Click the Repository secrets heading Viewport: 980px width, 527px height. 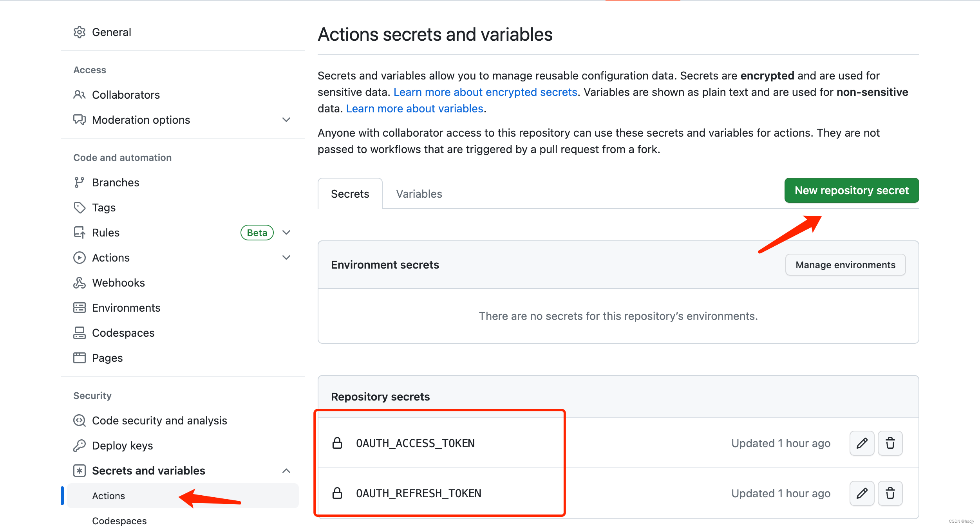[380, 397]
